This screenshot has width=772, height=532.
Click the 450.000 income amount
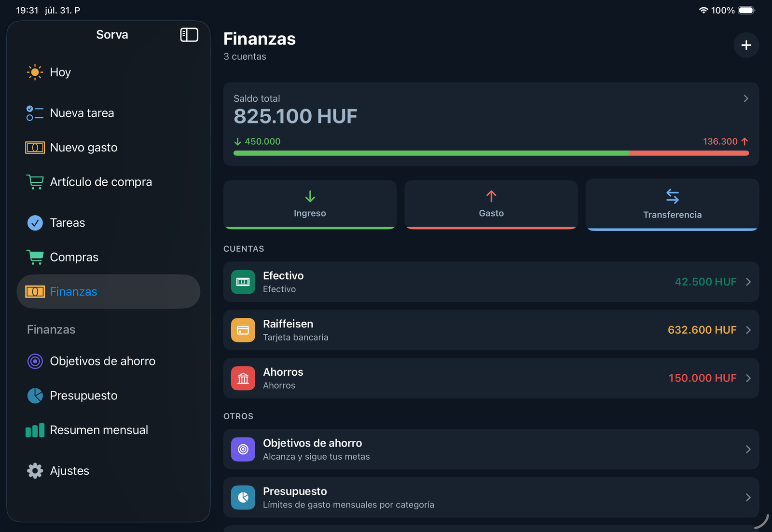262,142
